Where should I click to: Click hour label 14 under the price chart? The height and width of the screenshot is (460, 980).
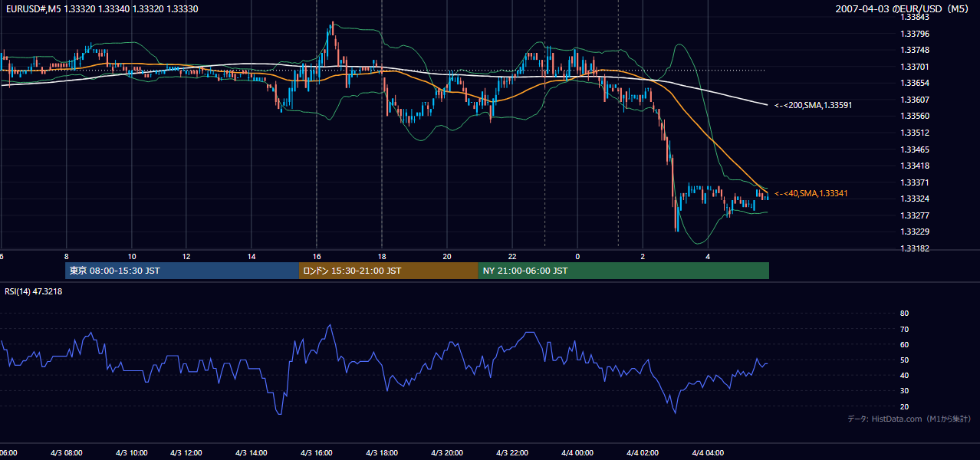click(x=252, y=256)
